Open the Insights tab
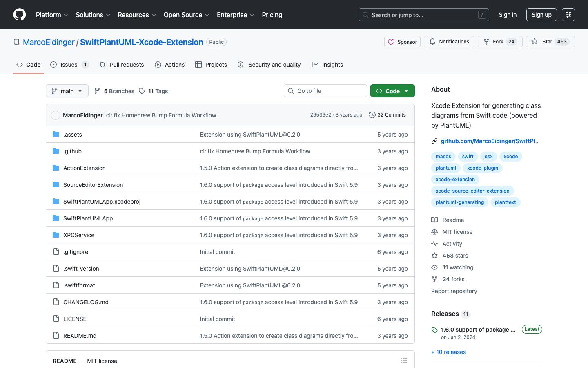This screenshot has height=368, width=588. pos(327,65)
